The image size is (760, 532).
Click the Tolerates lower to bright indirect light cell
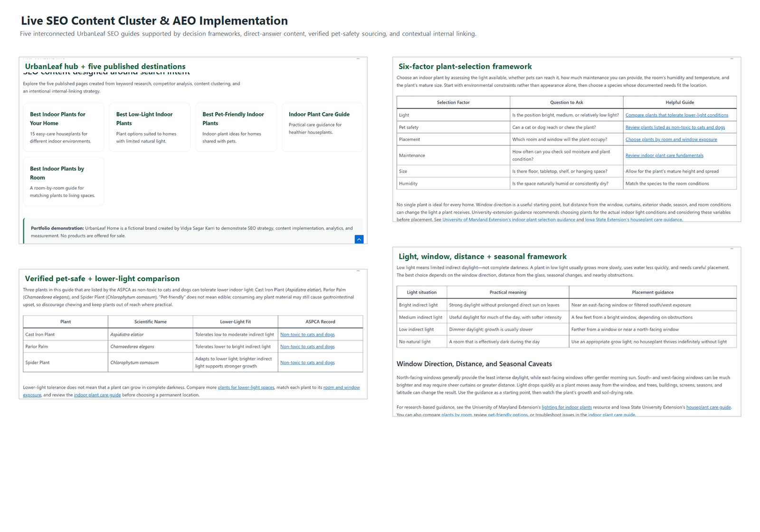pyautogui.click(x=235, y=346)
